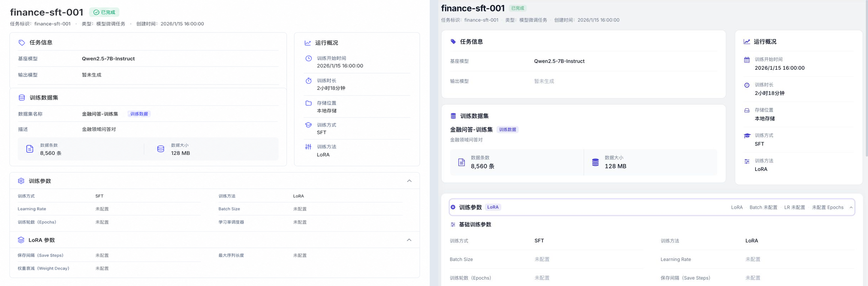
Task: Click LR 未配置 in right 训练参数 summary
Action: pyautogui.click(x=795, y=207)
